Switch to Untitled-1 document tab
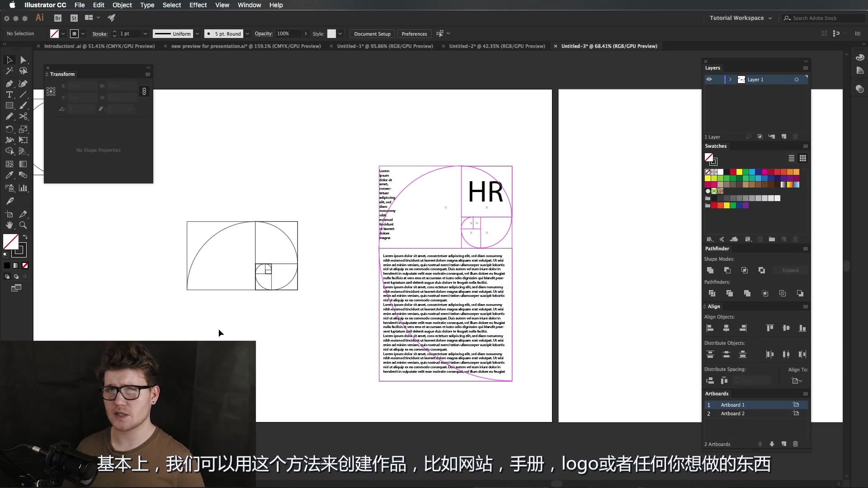This screenshot has height=488, width=868. click(x=385, y=46)
